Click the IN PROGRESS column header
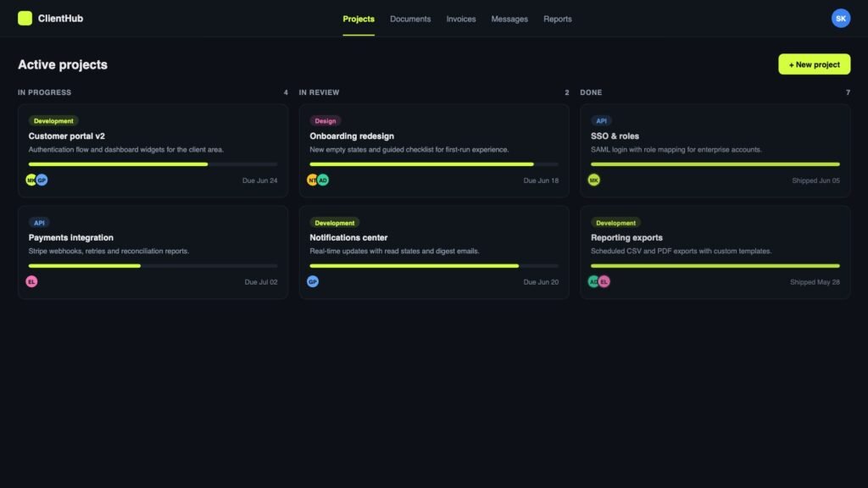The image size is (868, 488). point(44,92)
